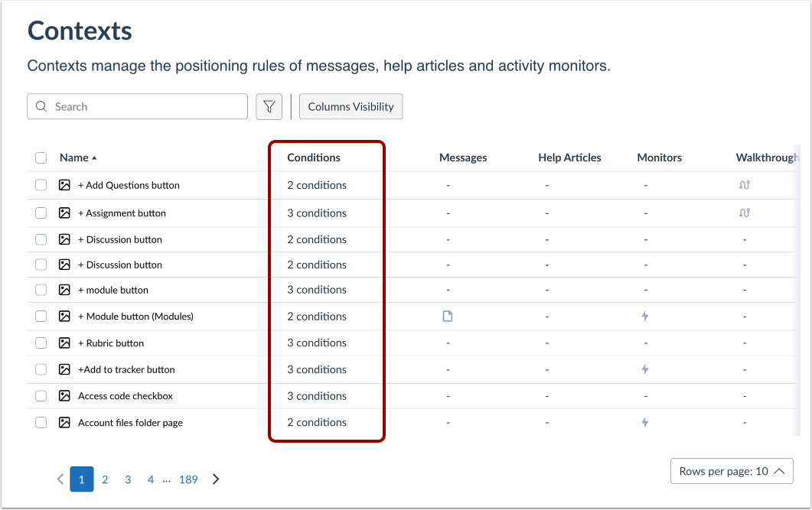Check the Access code checkbox row checkbox

(x=41, y=396)
